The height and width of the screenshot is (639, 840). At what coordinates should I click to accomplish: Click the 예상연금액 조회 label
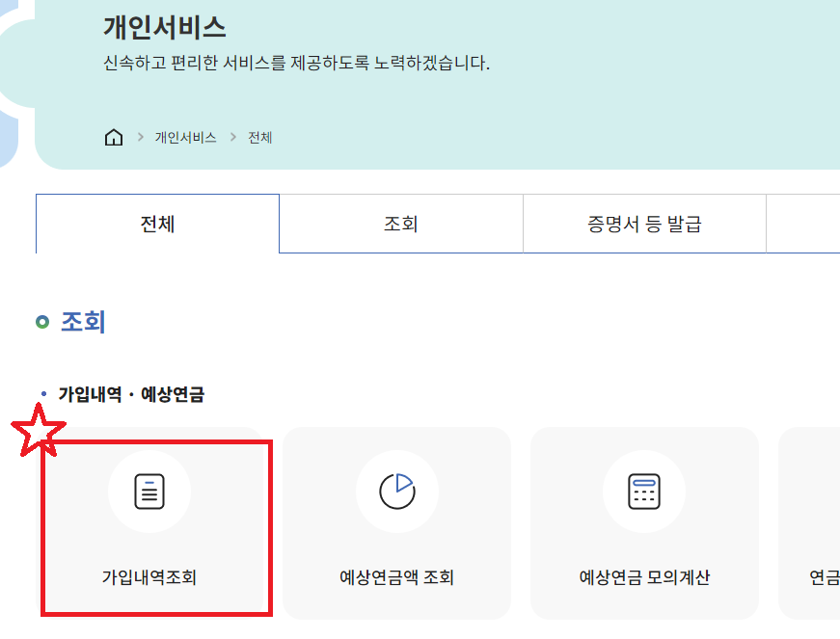(397, 577)
